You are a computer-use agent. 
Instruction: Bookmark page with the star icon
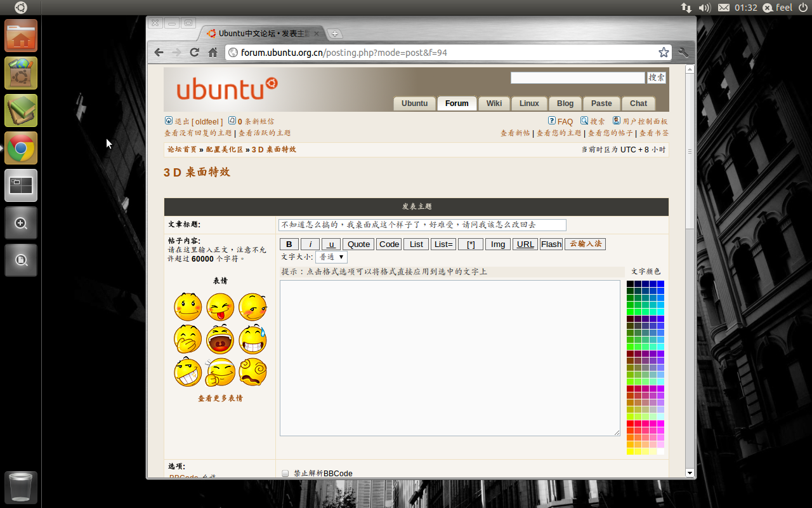[664, 53]
